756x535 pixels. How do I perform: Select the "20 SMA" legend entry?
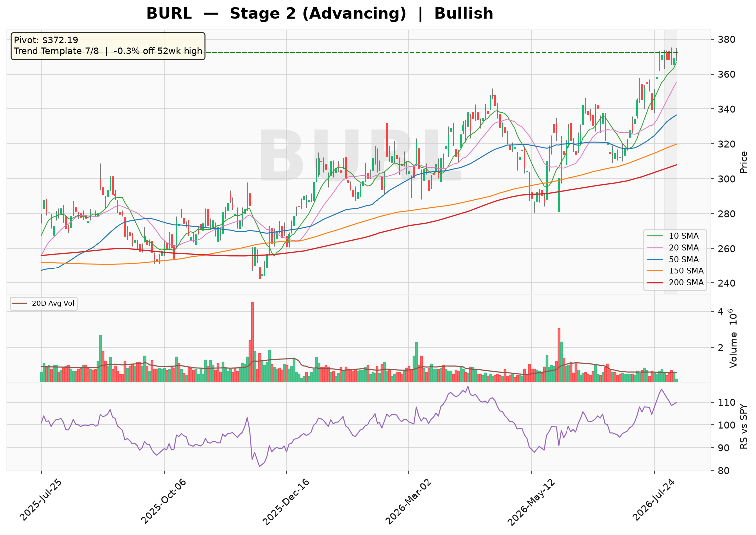point(675,248)
